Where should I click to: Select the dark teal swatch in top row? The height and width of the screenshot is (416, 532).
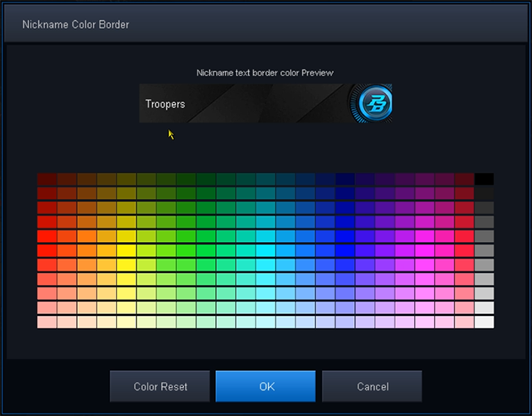coord(266,179)
